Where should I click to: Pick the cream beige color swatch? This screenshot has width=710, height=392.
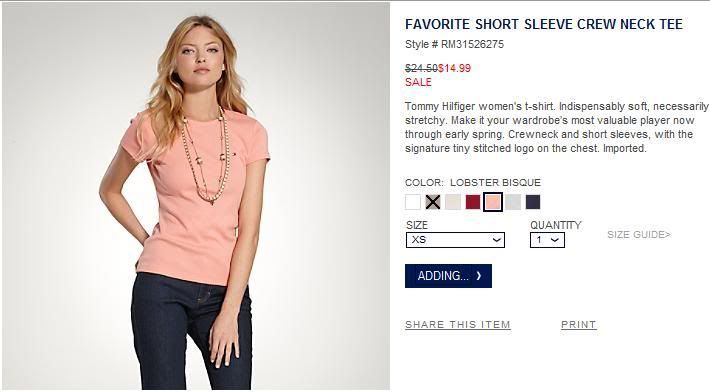pos(453,202)
